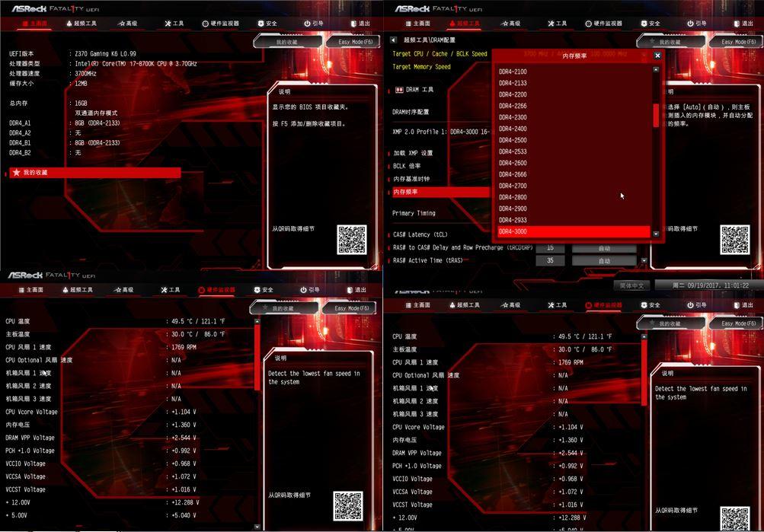This screenshot has height=532, width=764.
Task: Select the 退出 tab in the top-left screenshot
Action: pos(360,24)
